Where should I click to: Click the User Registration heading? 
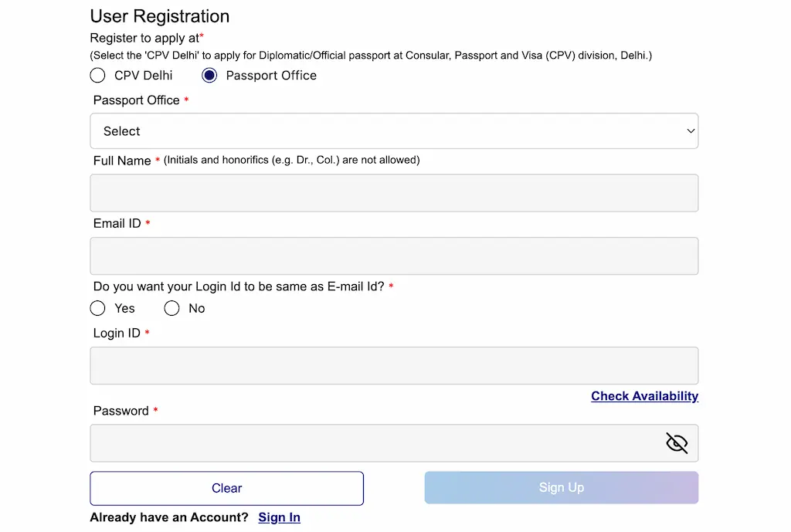159,16
